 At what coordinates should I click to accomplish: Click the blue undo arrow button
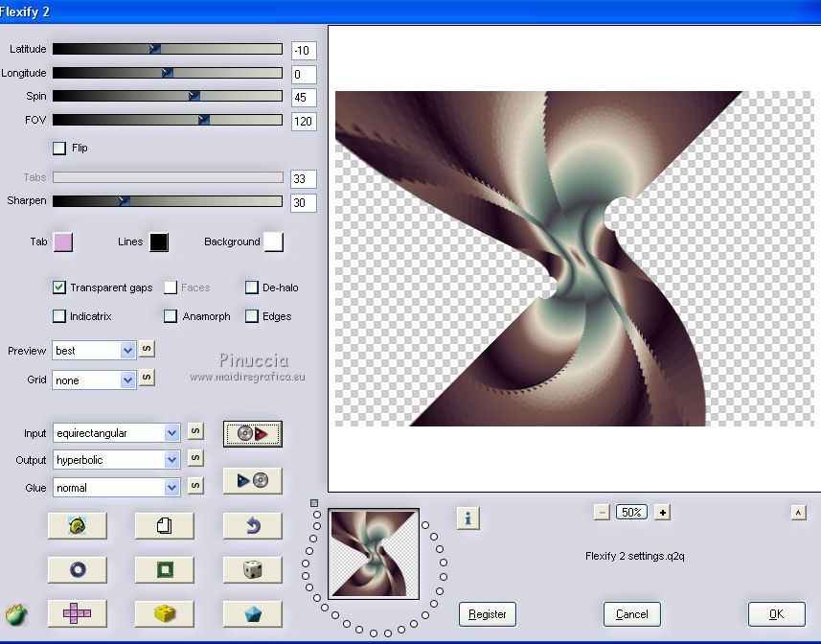(x=252, y=526)
